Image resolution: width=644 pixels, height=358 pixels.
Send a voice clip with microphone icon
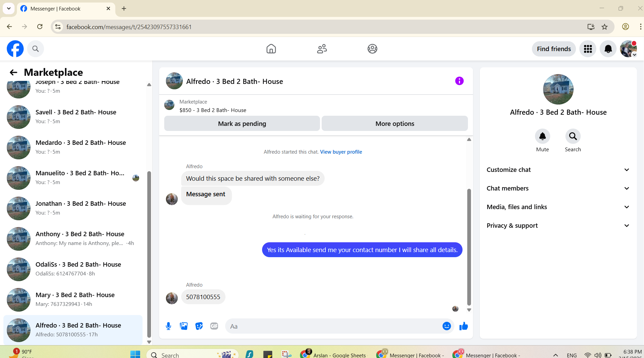tap(168, 326)
